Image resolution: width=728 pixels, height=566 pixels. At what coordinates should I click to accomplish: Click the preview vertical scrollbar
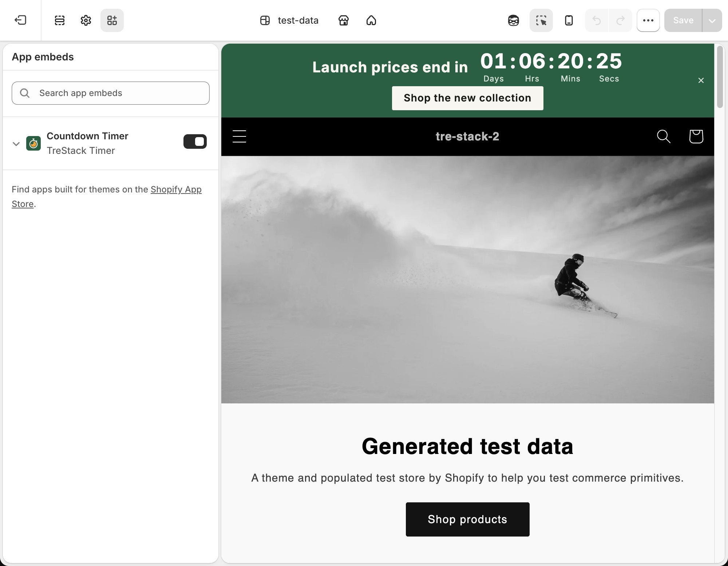point(720,77)
